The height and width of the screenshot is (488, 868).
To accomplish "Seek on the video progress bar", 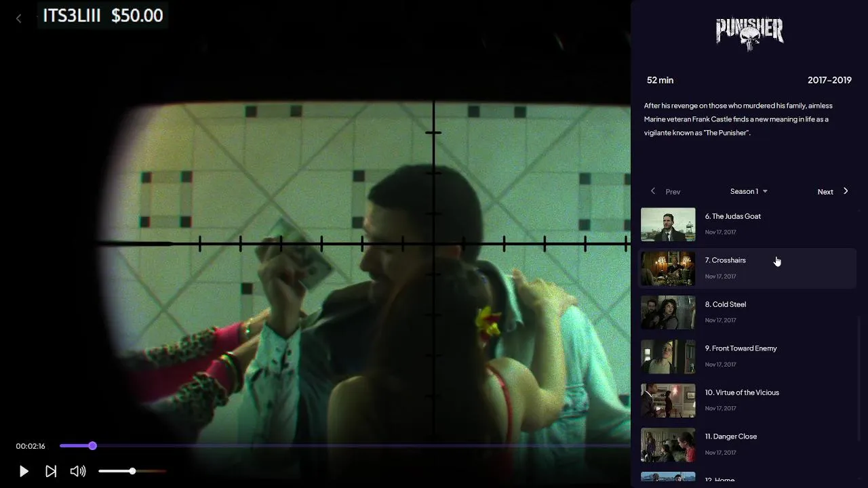I will tap(344, 445).
